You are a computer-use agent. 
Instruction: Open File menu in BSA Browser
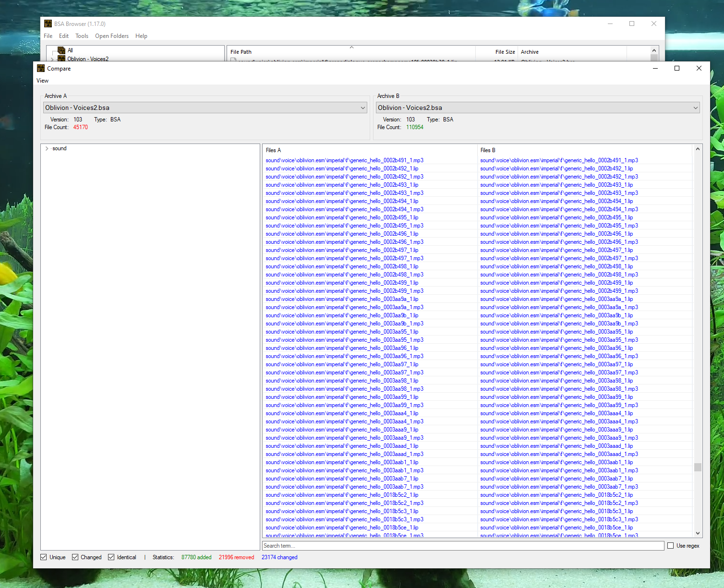tap(48, 36)
